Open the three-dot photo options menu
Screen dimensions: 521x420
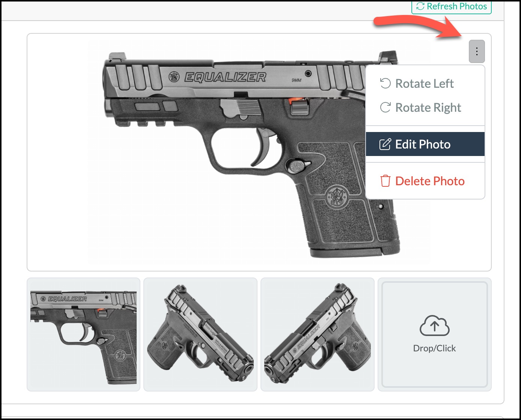[477, 51]
